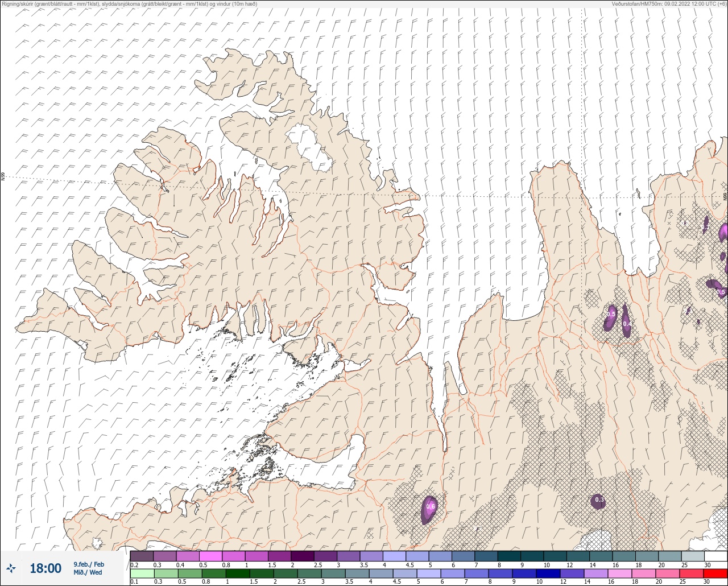
Task: Select the mauve 0.2 swatch in upper legend
Action: pyautogui.click(x=142, y=556)
